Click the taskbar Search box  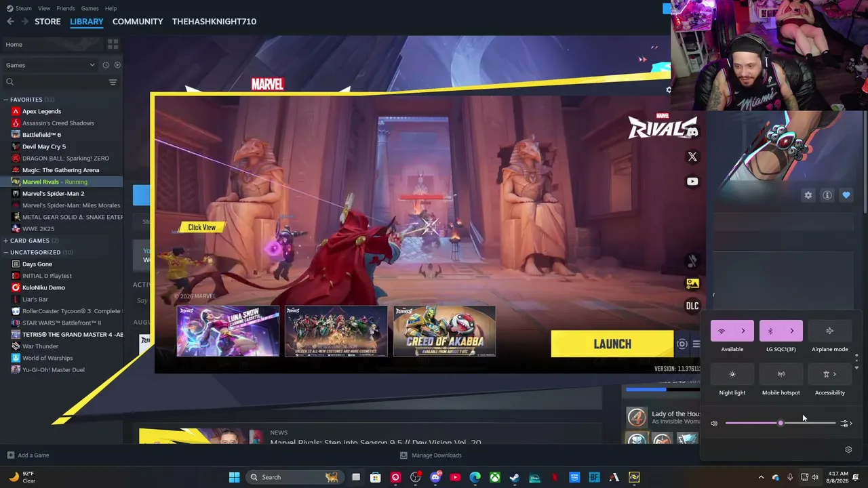pos(294,477)
